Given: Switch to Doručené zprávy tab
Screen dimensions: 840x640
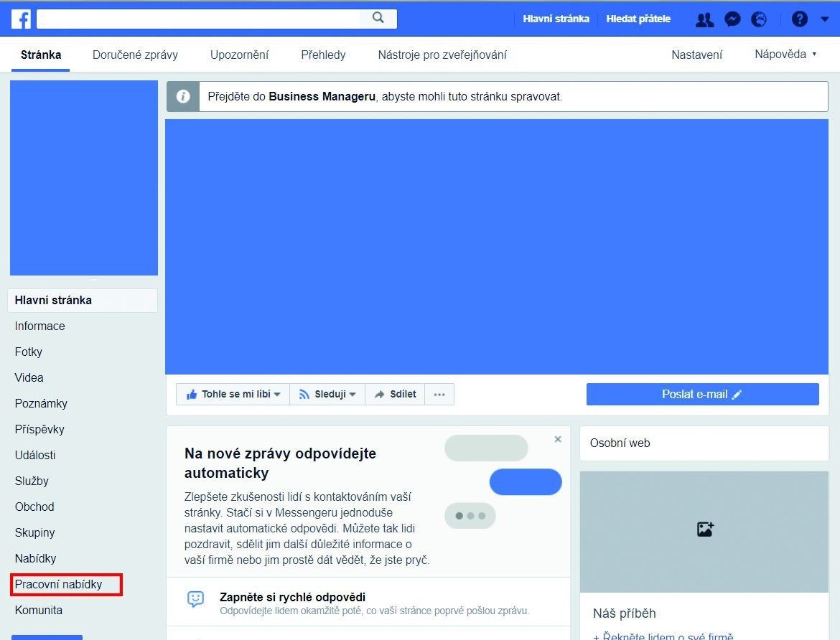Looking at the screenshot, I should click(135, 55).
